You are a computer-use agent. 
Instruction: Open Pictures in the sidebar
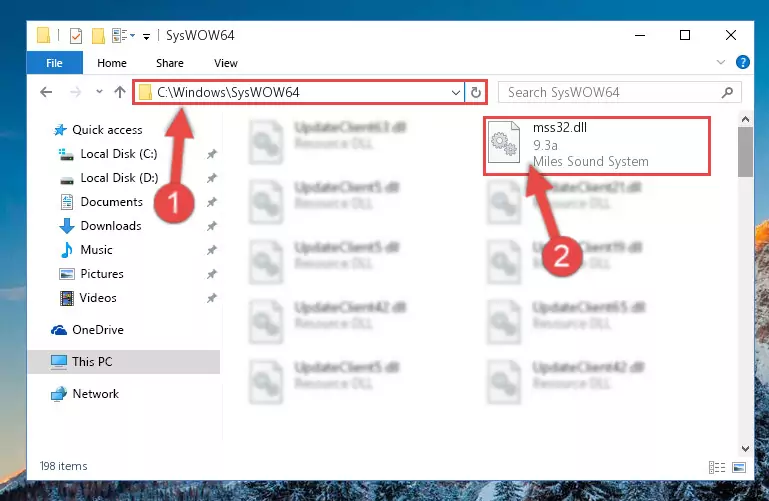point(102,274)
